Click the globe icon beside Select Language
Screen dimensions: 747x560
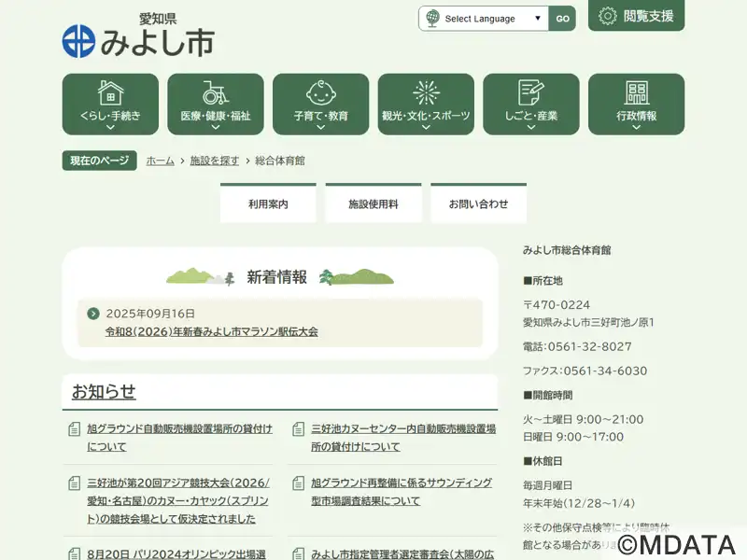point(431,19)
